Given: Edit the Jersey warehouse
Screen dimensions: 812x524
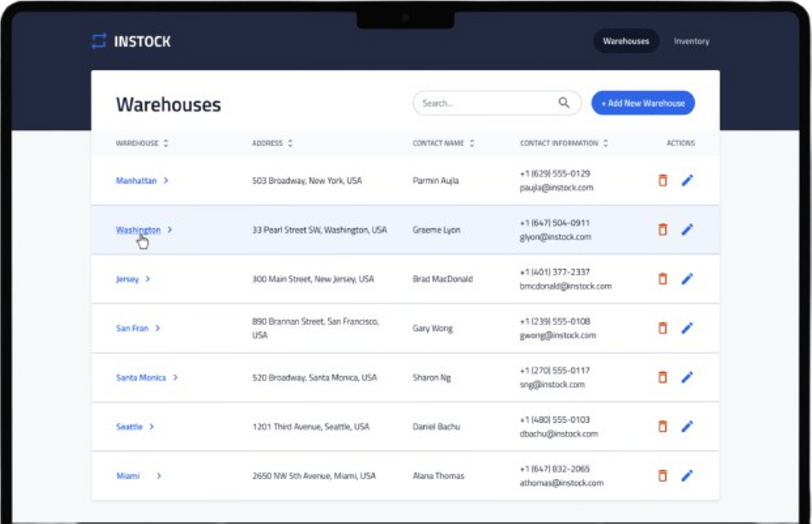Looking at the screenshot, I should tap(687, 279).
